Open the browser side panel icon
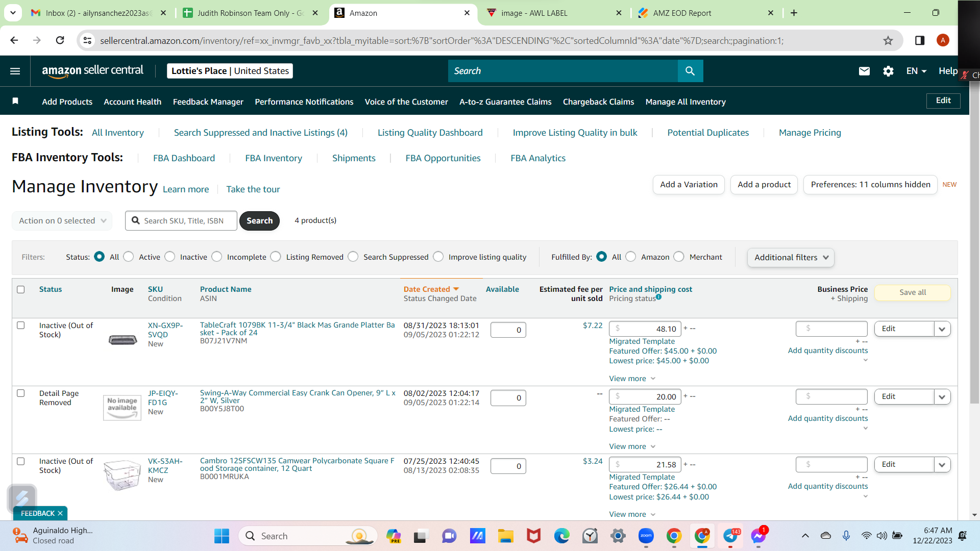 [920, 40]
